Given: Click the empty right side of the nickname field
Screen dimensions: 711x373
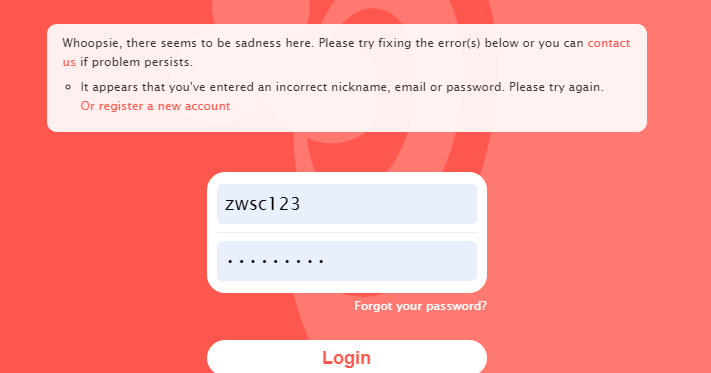Looking at the screenshot, I should point(408,204).
